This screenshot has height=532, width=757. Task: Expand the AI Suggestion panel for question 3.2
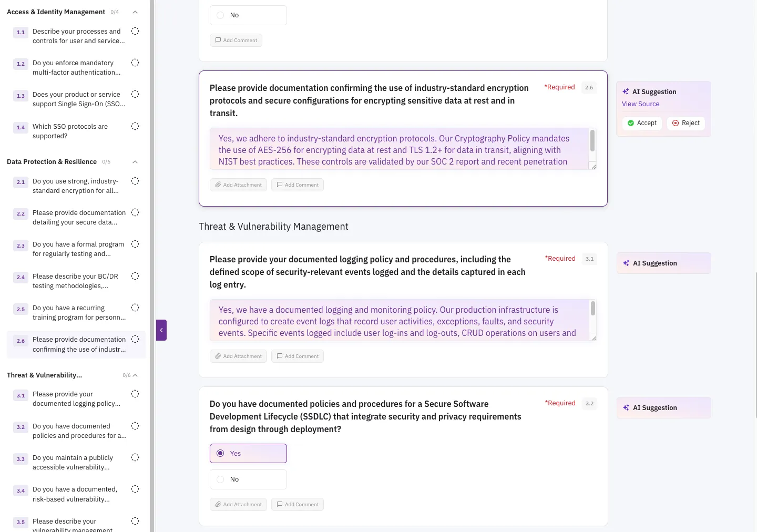click(663, 408)
